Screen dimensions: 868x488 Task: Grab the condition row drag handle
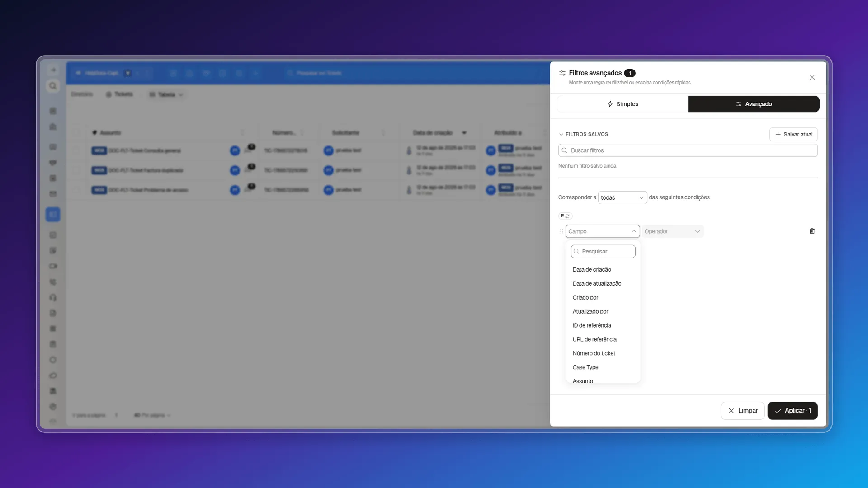(561, 231)
